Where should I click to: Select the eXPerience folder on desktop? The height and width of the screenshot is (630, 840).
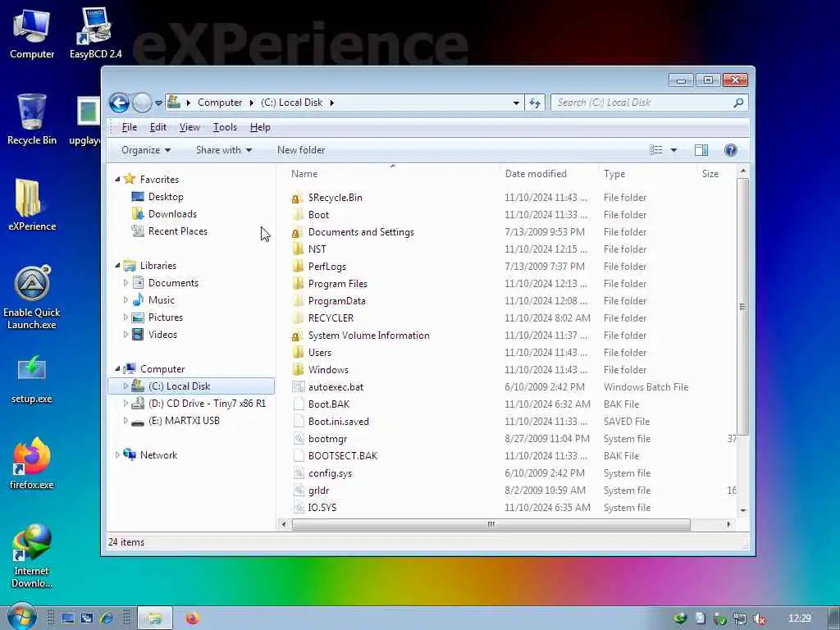pos(32,204)
